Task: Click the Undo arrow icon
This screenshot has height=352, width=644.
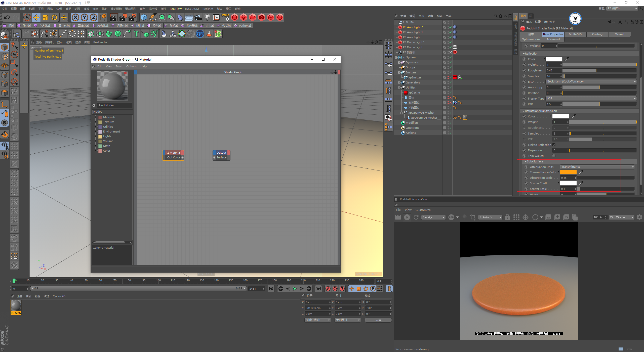Action: pyautogui.click(x=7, y=17)
